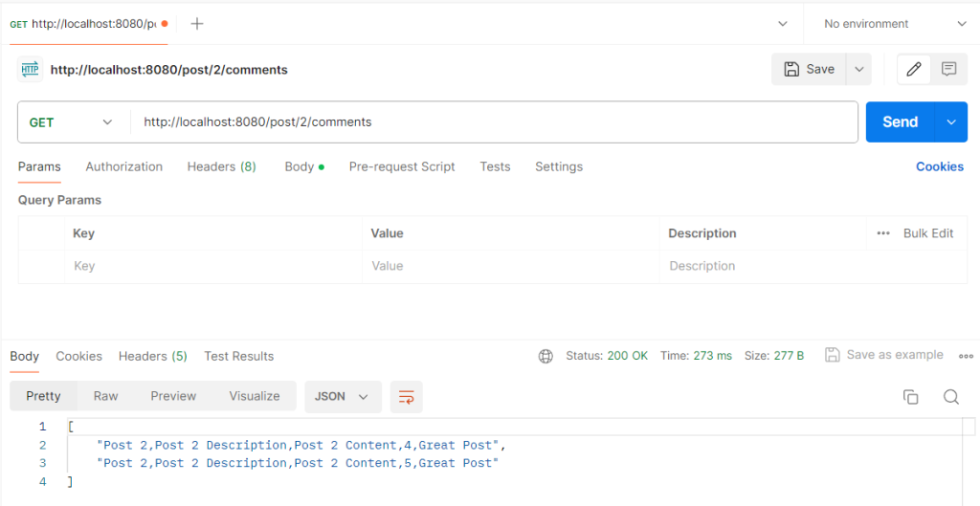Expand the Save button dropdown arrow

click(858, 69)
